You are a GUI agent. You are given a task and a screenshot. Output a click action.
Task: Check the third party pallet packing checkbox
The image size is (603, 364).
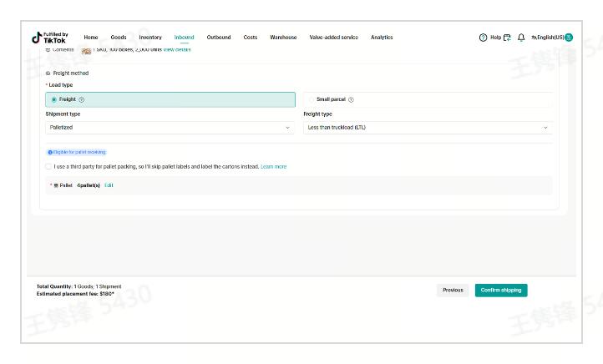click(x=48, y=166)
